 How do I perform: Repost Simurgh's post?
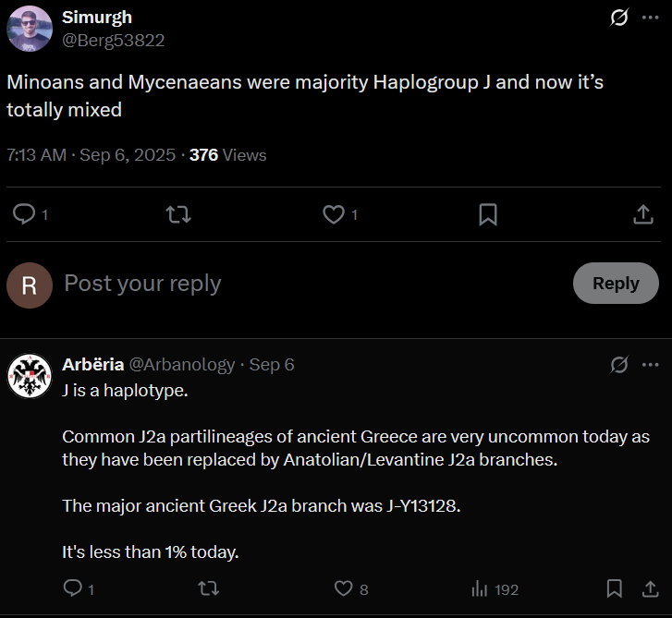pyautogui.click(x=178, y=214)
